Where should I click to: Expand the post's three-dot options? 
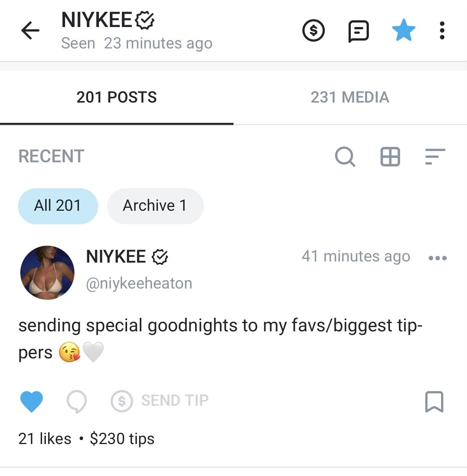[x=438, y=258]
